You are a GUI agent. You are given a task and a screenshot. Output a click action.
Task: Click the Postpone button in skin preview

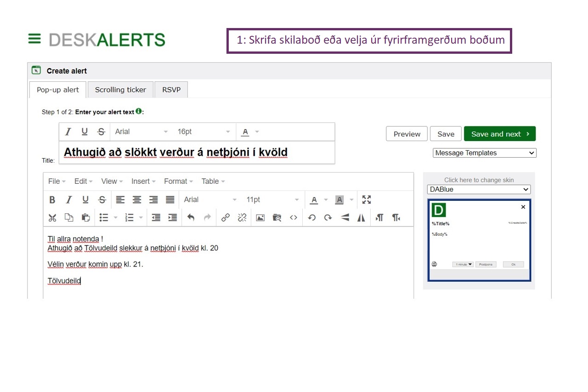click(x=486, y=265)
